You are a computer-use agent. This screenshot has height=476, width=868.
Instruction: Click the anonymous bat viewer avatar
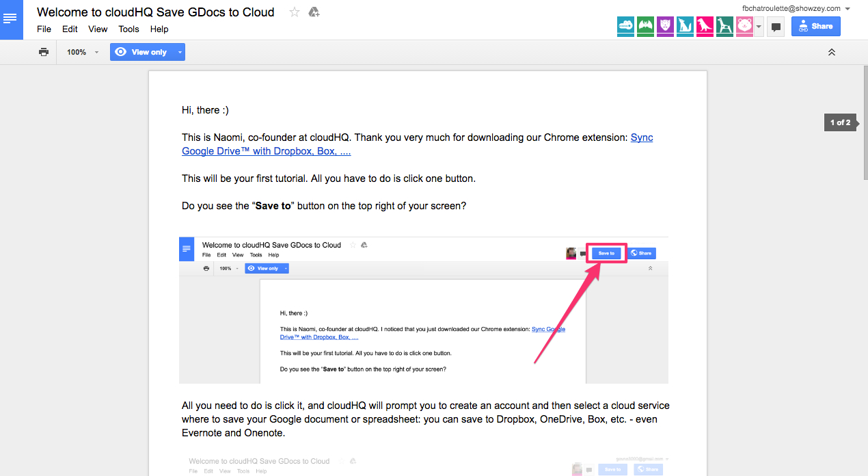pyautogui.click(x=646, y=27)
